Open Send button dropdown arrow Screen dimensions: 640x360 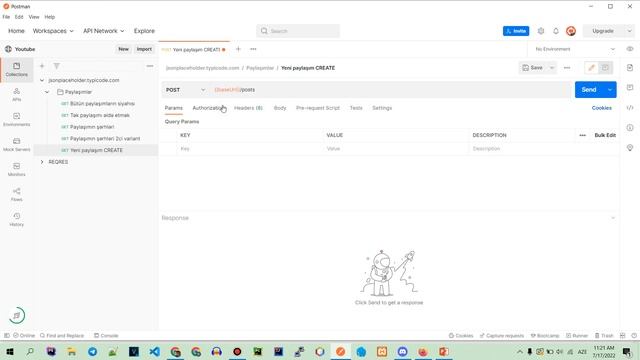click(610, 90)
